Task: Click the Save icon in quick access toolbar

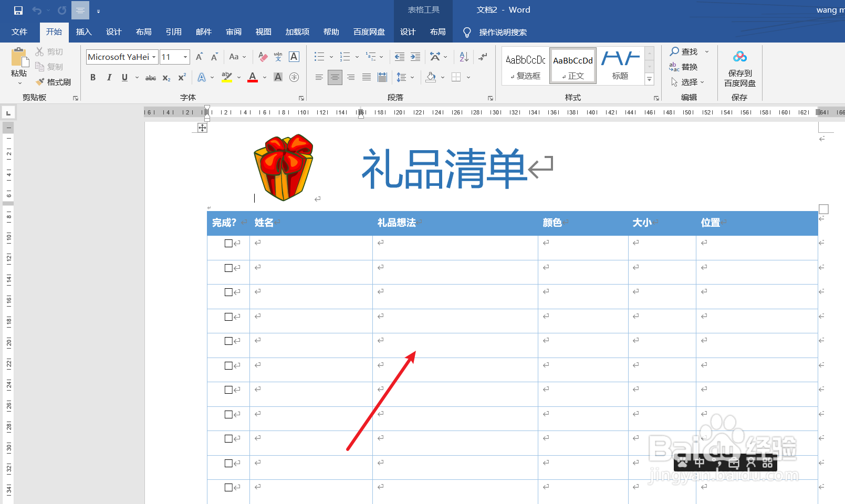Action: coord(18,10)
